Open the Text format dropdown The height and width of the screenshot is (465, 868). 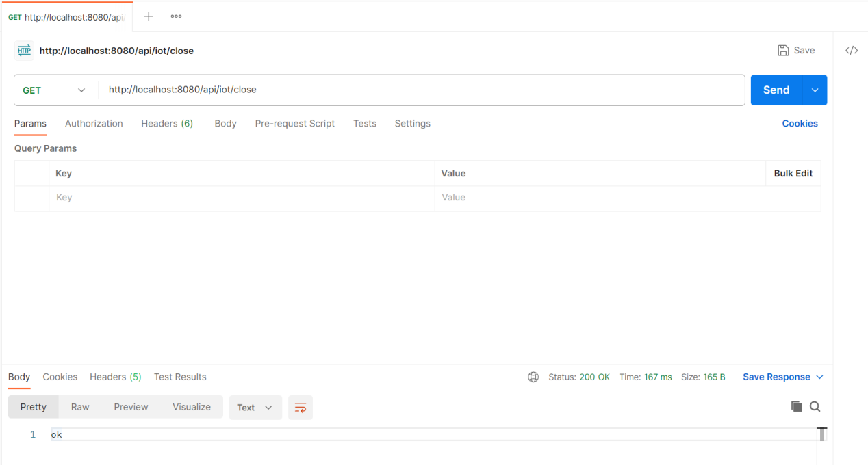(255, 408)
